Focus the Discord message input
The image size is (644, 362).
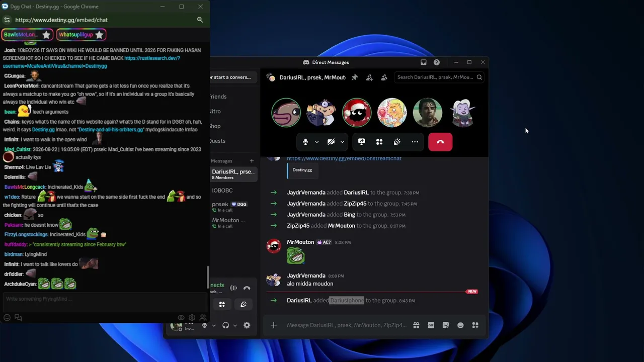(347, 325)
